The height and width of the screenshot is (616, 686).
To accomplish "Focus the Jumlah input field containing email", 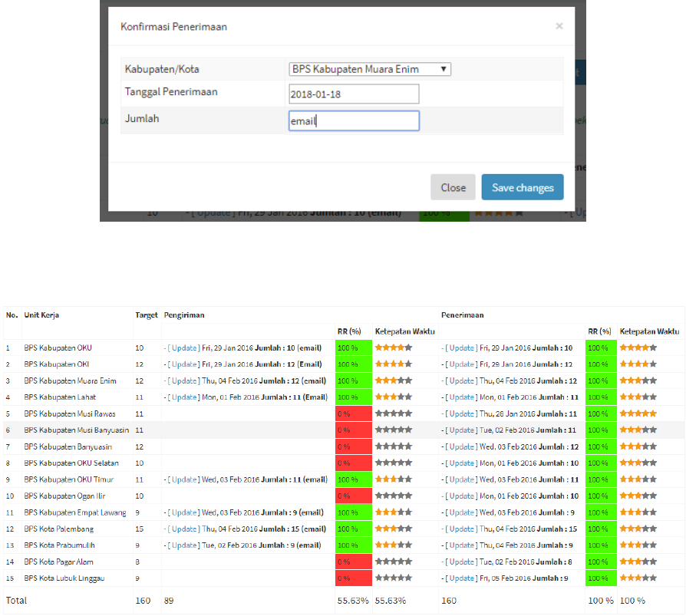I will pyautogui.click(x=354, y=120).
